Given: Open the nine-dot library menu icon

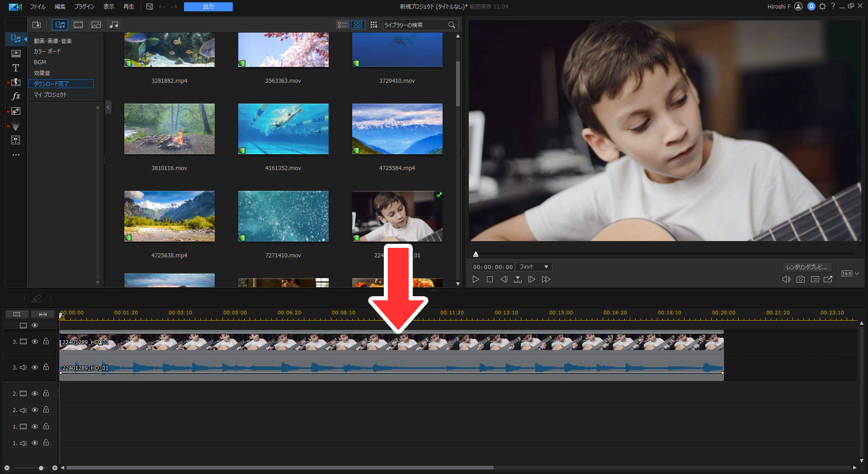Looking at the screenshot, I should [x=373, y=25].
